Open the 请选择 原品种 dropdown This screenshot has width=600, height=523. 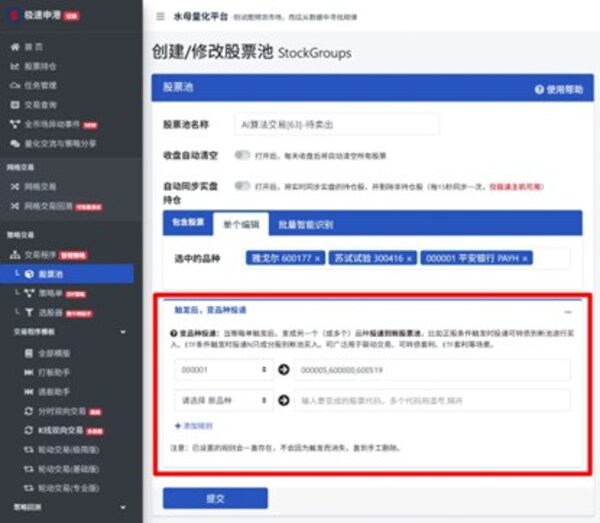point(221,400)
